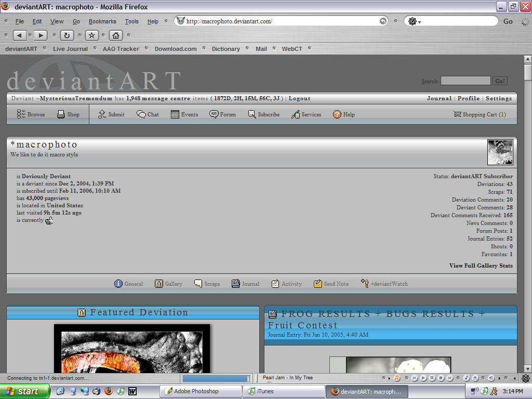Open the Profile link
This screenshot has width=532, height=399.
pos(469,98)
